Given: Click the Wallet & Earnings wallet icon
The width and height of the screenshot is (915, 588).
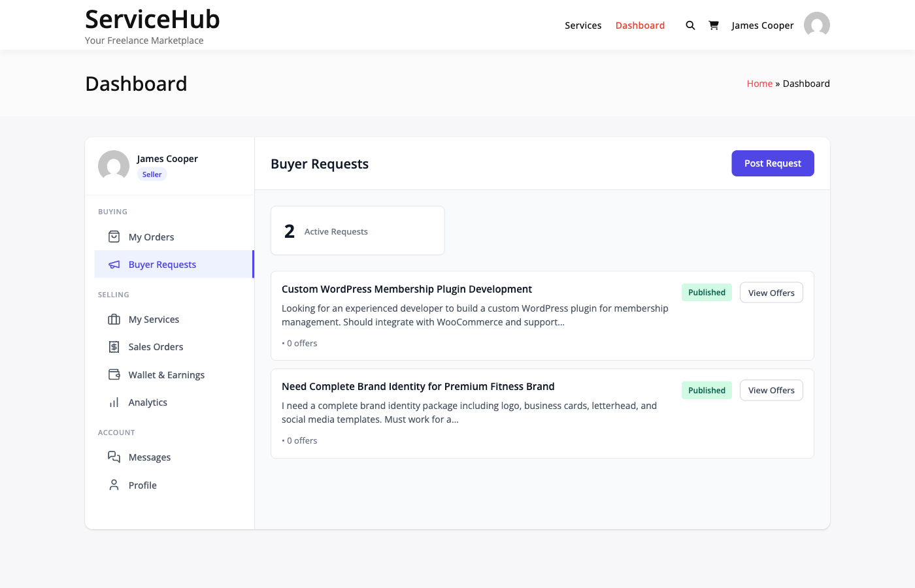Looking at the screenshot, I should pos(114,374).
